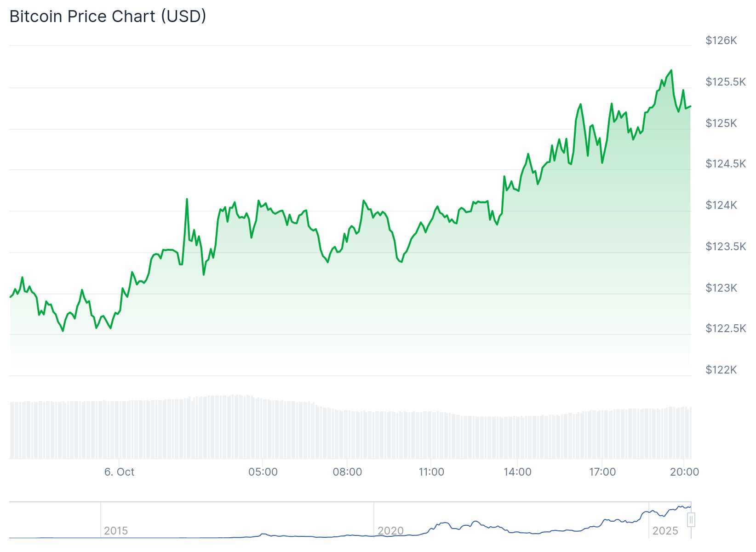Click the 05:00 time axis label
756x552 pixels.
(x=263, y=472)
